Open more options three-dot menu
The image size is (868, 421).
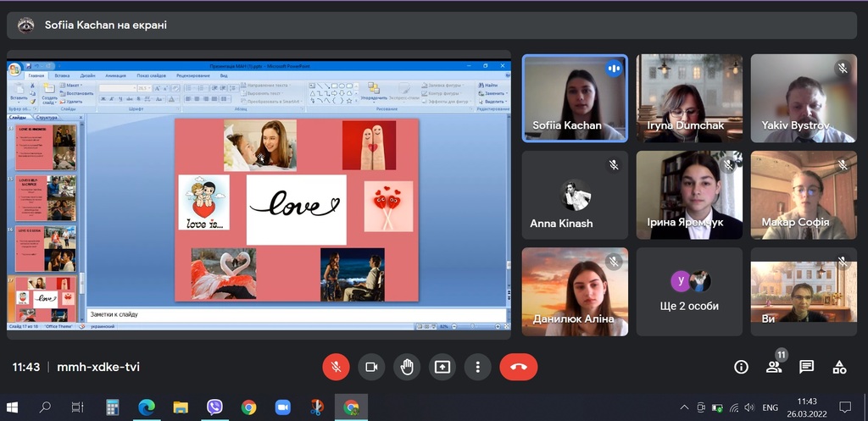478,367
